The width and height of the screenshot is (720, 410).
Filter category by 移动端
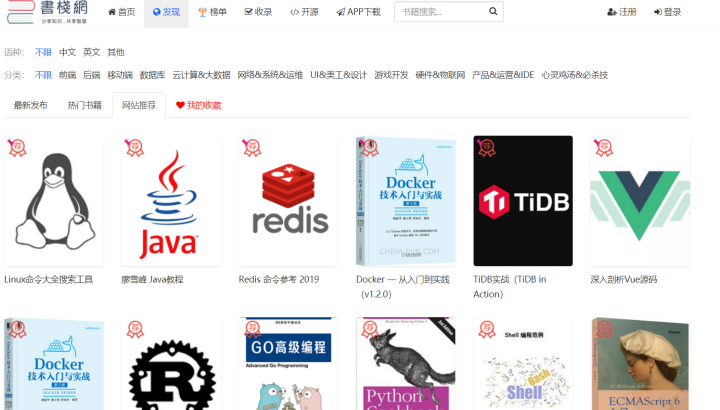coord(120,75)
